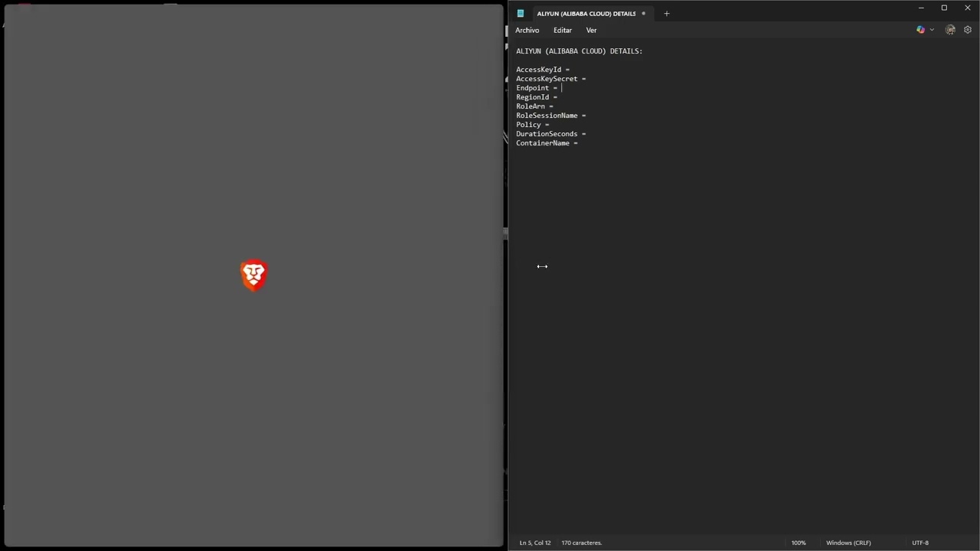The height and width of the screenshot is (551, 980).
Task: Close the unsaved tab using its dot indicator
Action: tap(643, 13)
